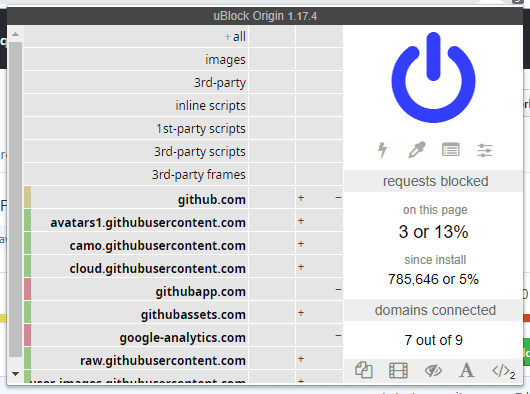
Task: Enter element zapper mode via lightning icon
Action: pos(382,150)
